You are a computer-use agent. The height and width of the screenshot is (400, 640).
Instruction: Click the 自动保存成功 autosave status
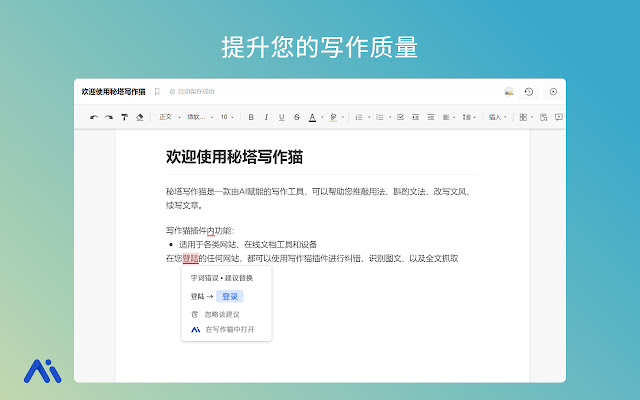pyautogui.click(x=192, y=91)
